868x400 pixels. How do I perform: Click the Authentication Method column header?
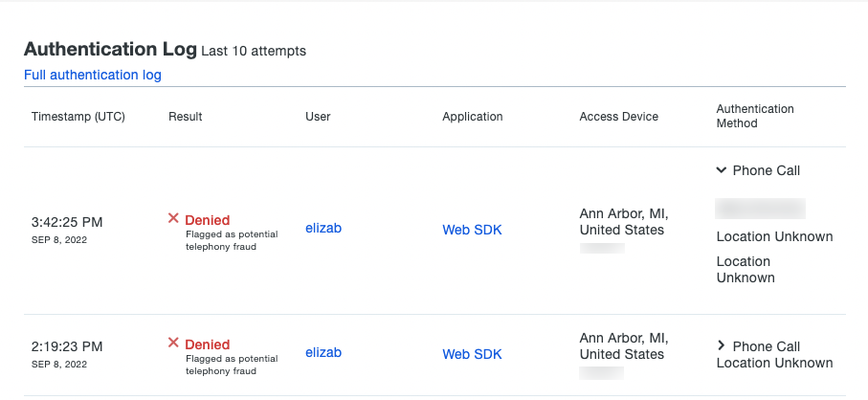click(755, 116)
